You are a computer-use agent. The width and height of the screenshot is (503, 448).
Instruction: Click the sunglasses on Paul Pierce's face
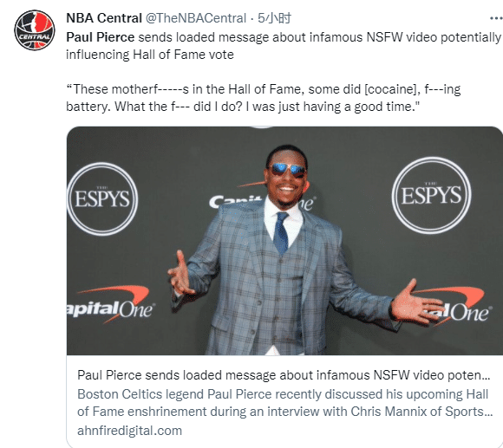[287, 170]
